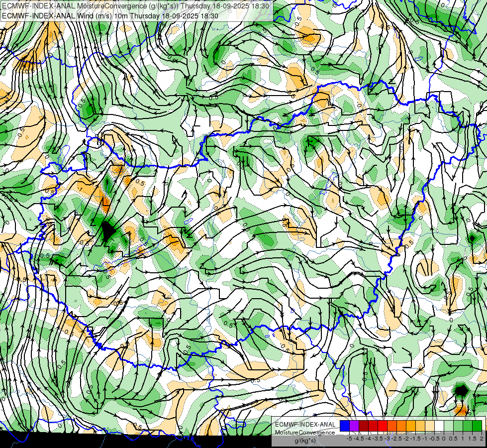The height and width of the screenshot is (448, 487).
Task: Click the bright red swatch above -3.5
Action: click(383, 426)
